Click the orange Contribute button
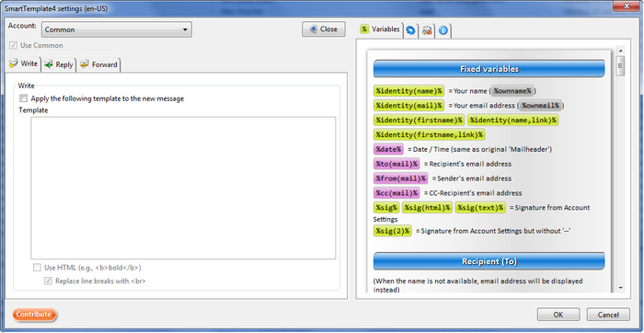The height and width of the screenshot is (333, 644). click(x=35, y=315)
